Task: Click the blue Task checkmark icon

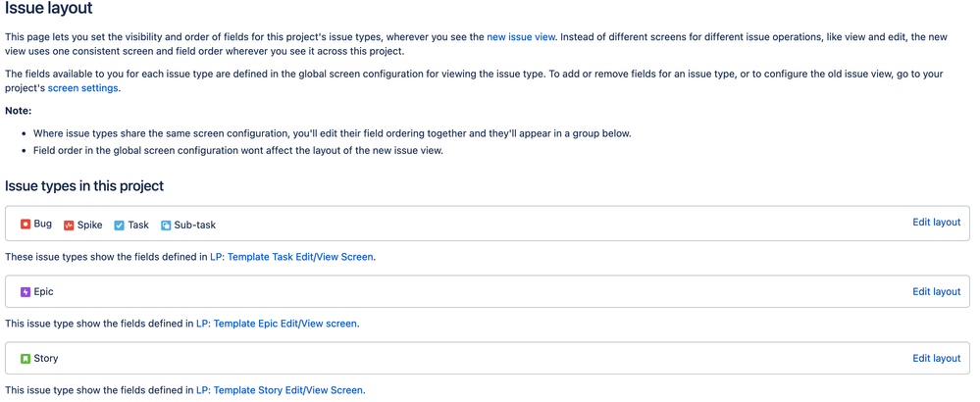Action: click(119, 226)
